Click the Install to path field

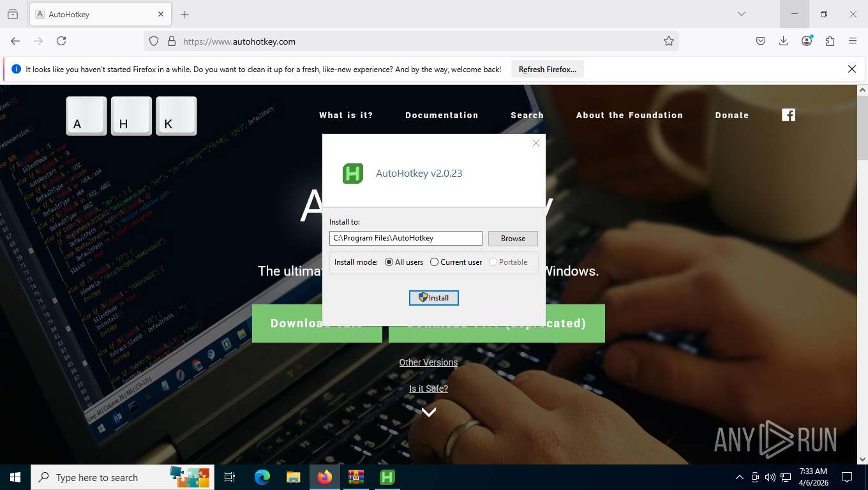click(x=406, y=238)
